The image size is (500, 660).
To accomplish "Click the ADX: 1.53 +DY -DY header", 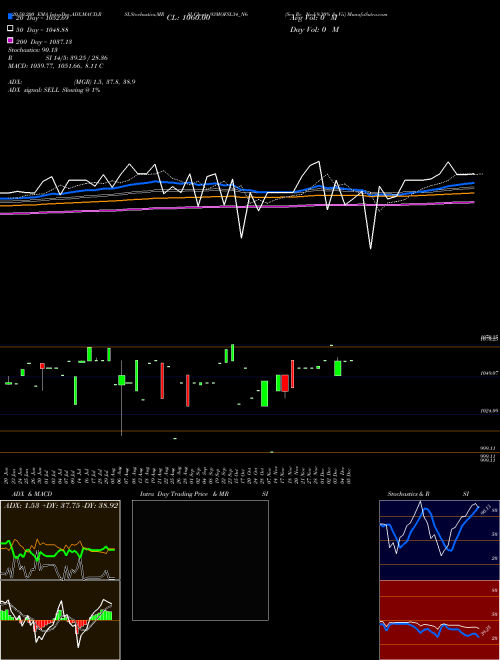I will [61, 505].
